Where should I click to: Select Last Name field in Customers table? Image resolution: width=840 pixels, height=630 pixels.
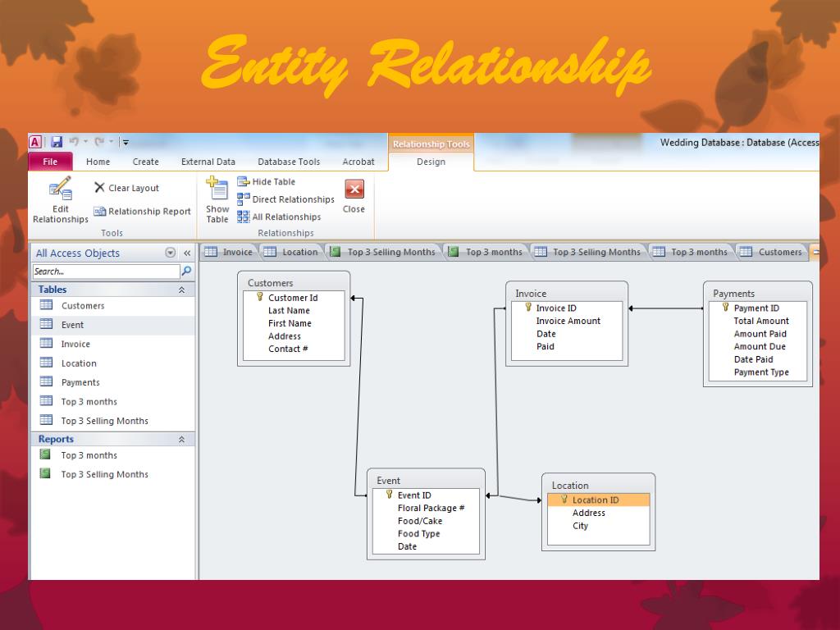pos(289,311)
